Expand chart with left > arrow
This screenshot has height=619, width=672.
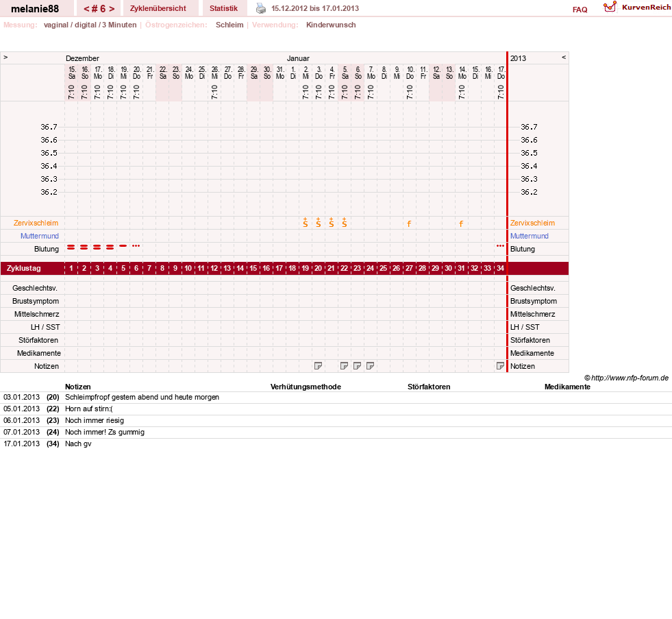tap(5, 57)
